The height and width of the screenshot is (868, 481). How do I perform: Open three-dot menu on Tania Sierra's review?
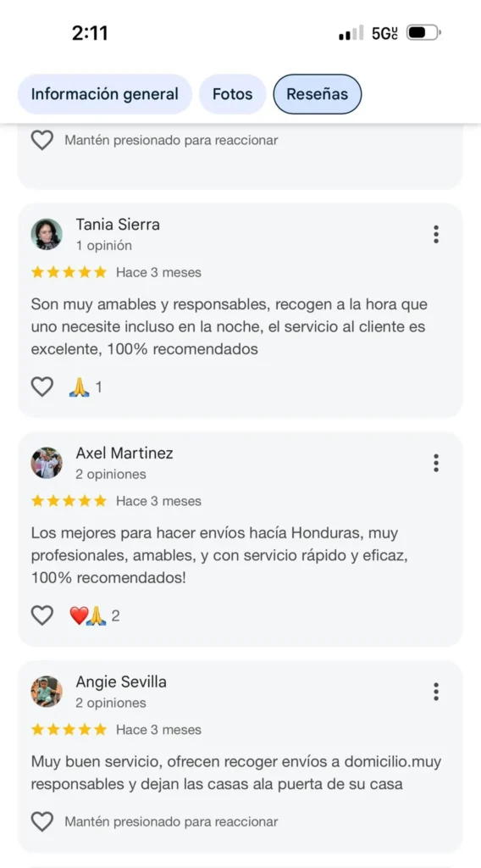click(x=435, y=234)
